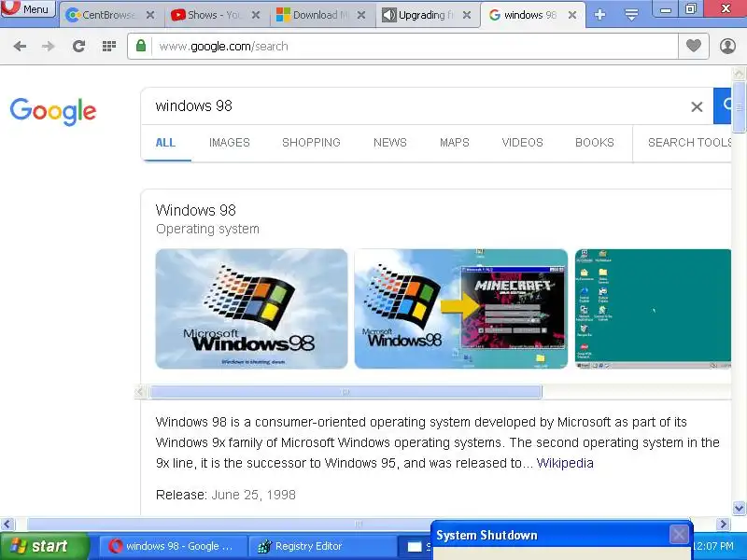This screenshot has height=560, width=747.
Task: Open the Minecraft Windows 98 image thumbnail
Action: (461, 309)
